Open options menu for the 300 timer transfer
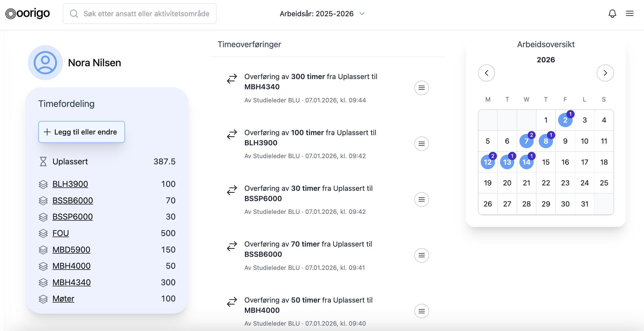Screen dimensions: 644x331 coord(421,88)
